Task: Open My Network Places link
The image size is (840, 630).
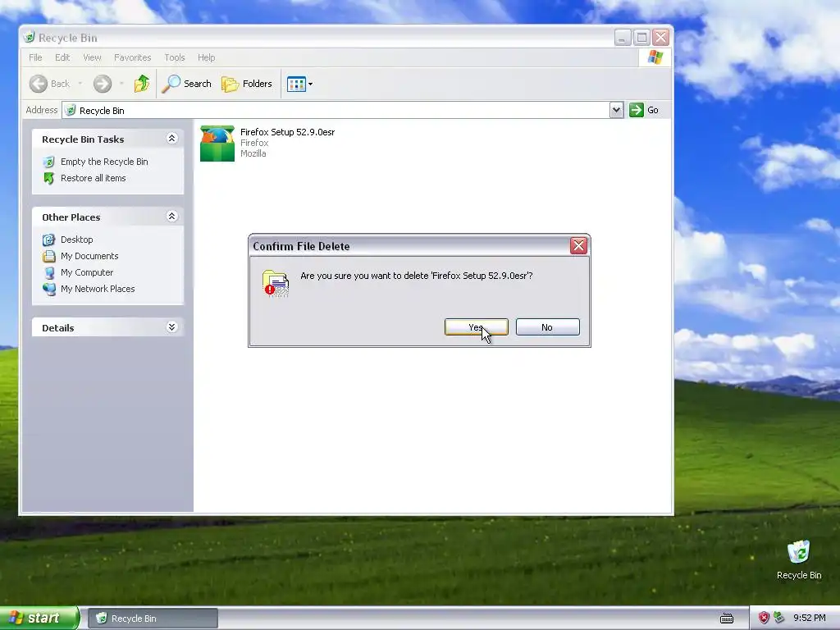Action: point(98,289)
